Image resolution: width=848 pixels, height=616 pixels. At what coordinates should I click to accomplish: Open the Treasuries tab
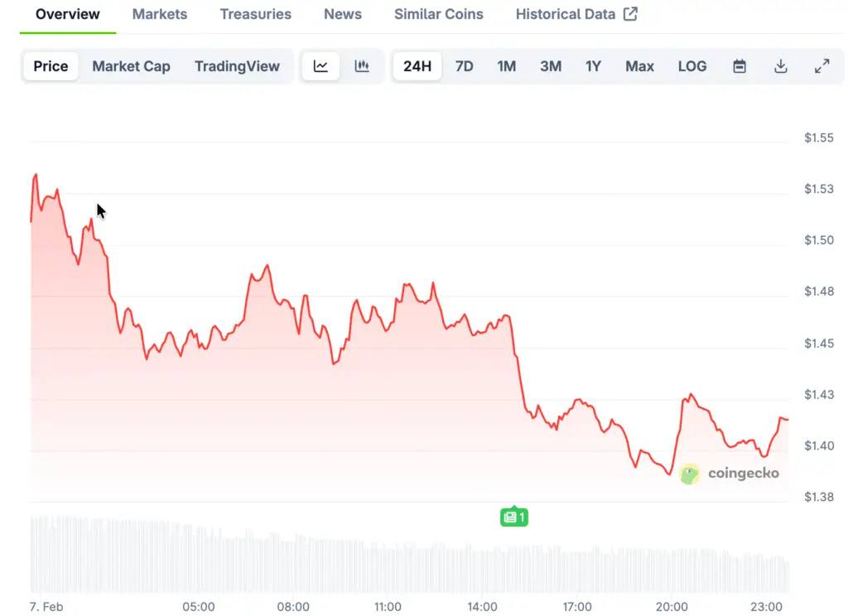255,14
